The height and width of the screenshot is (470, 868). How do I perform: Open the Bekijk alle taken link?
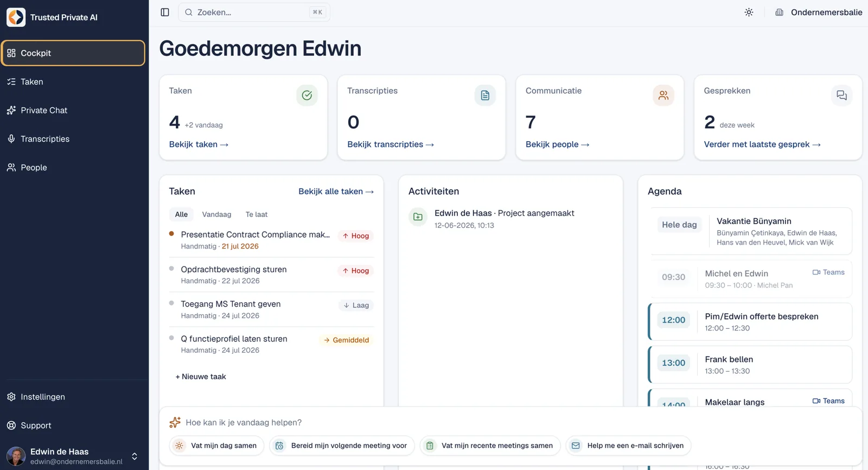click(336, 192)
